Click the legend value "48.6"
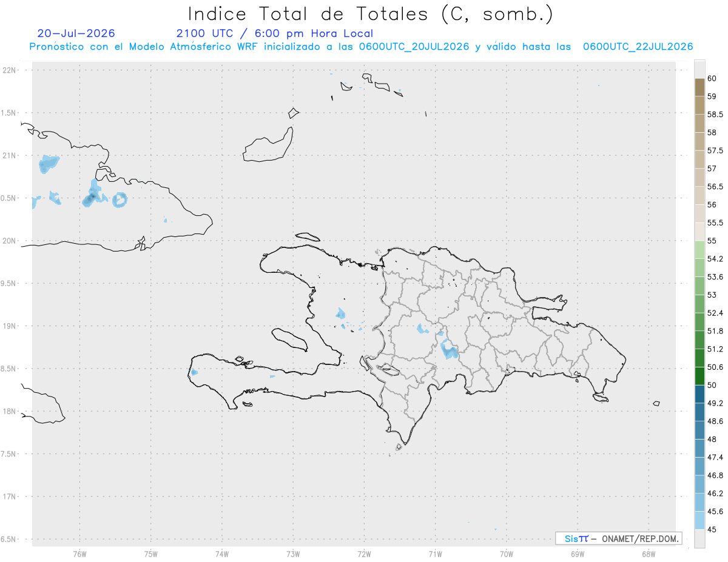The height and width of the screenshot is (562, 728). pyautogui.click(x=715, y=421)
